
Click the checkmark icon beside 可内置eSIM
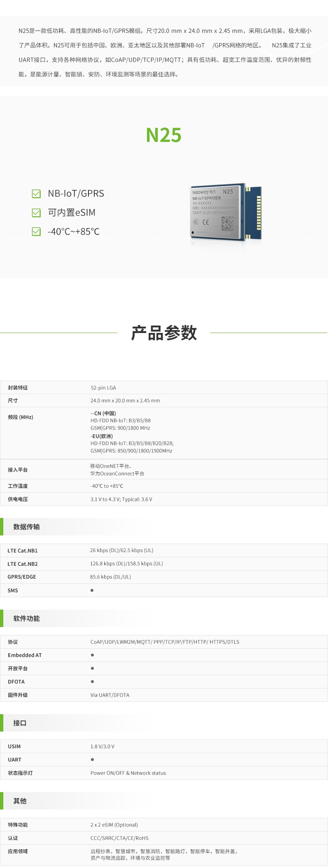[x=37, y=213]
